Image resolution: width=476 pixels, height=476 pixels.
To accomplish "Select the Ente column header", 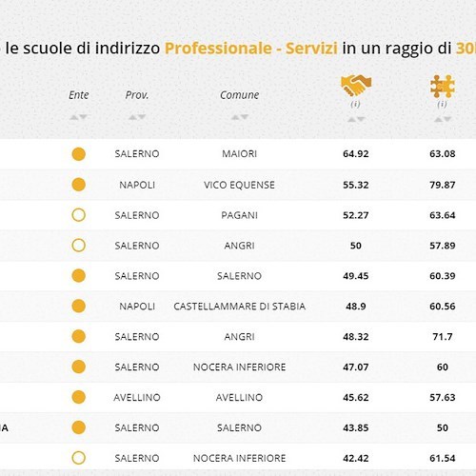I will (79, 95).
